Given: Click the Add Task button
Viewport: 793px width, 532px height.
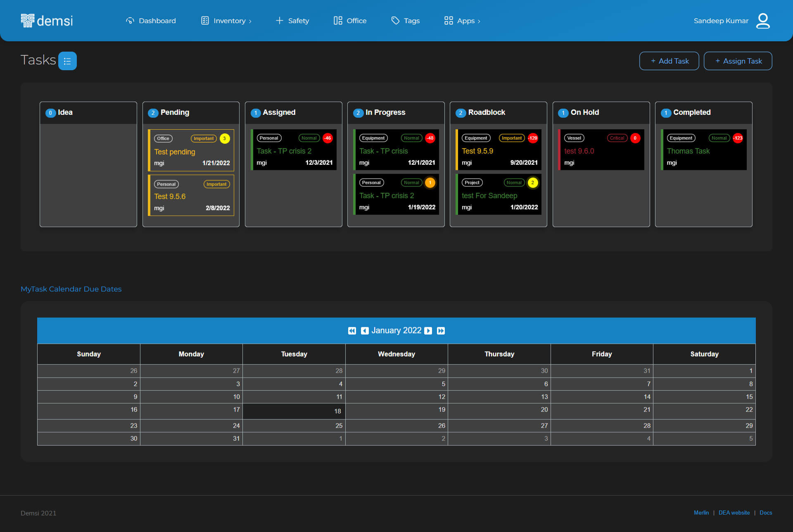Looking at the screenshot, I should pos(669,61).
